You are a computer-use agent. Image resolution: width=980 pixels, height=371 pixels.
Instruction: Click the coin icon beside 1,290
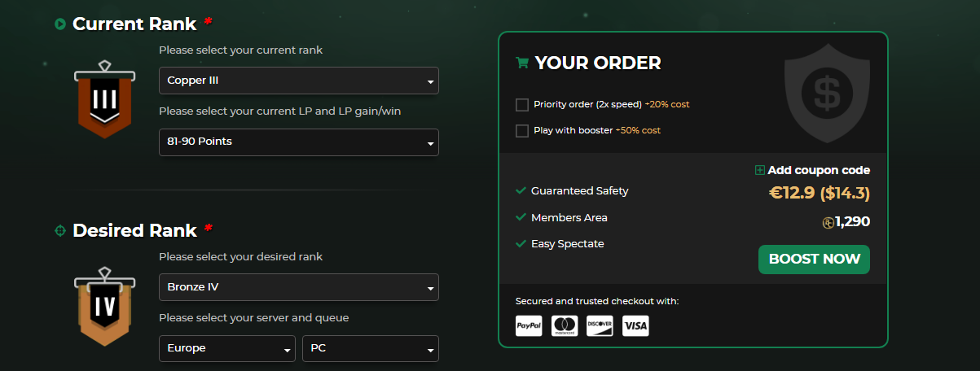click(828, 222)
